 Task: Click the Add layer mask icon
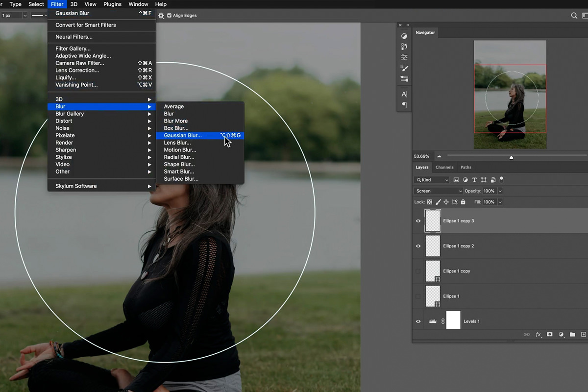(x=550, y=334)
